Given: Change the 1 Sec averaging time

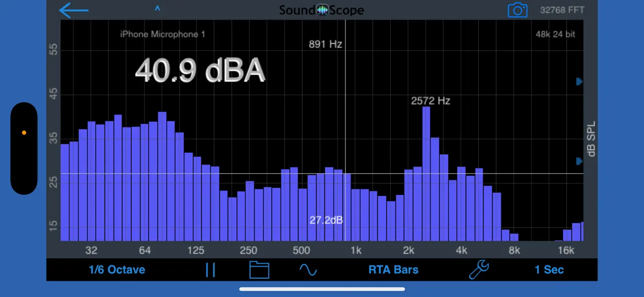Looking at the screenshot, I should (x=549, y=270).
